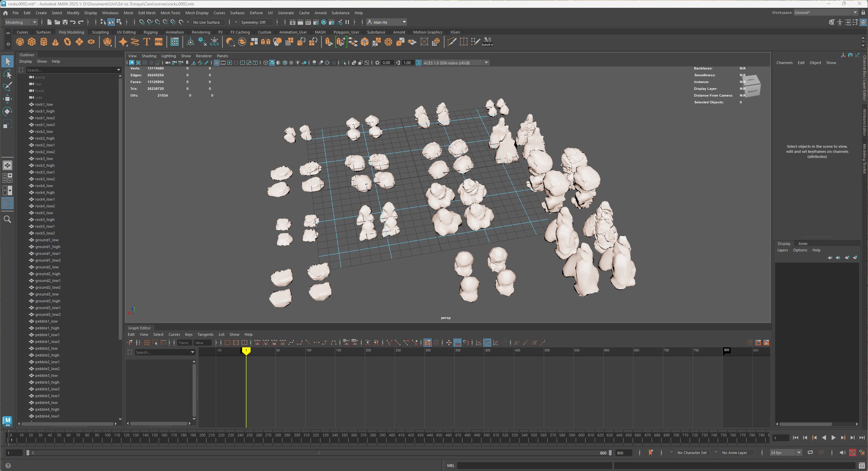Viewport: 868px width, 471px height.
Task: Toggle viewport grid display
Action: pyautogui.click(x=217, y=63)
